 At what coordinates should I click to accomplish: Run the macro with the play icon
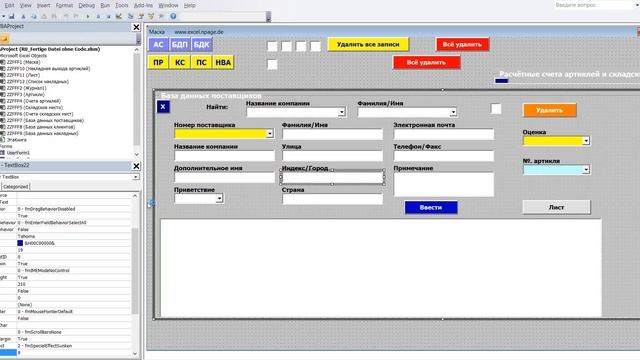click(x=88, y=16)
